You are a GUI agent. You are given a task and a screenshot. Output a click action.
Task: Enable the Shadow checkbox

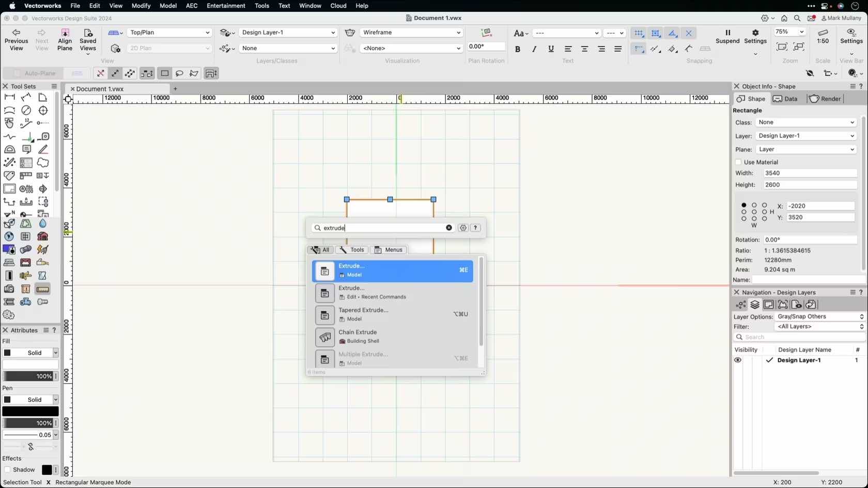click(x=7, y=470)
